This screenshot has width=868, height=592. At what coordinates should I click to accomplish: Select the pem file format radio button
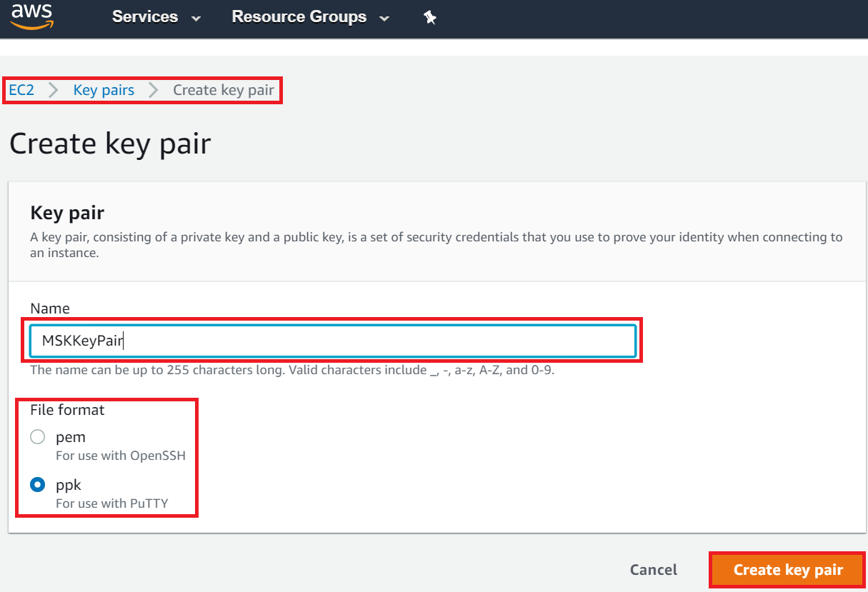(38, 437)
